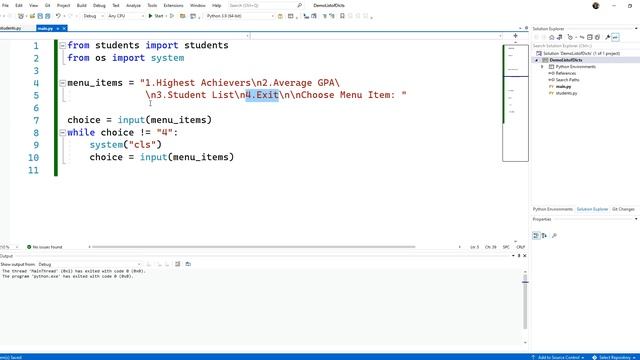
Task: Collapse the DemoListofDicts project node
Action: pos(537,60)
